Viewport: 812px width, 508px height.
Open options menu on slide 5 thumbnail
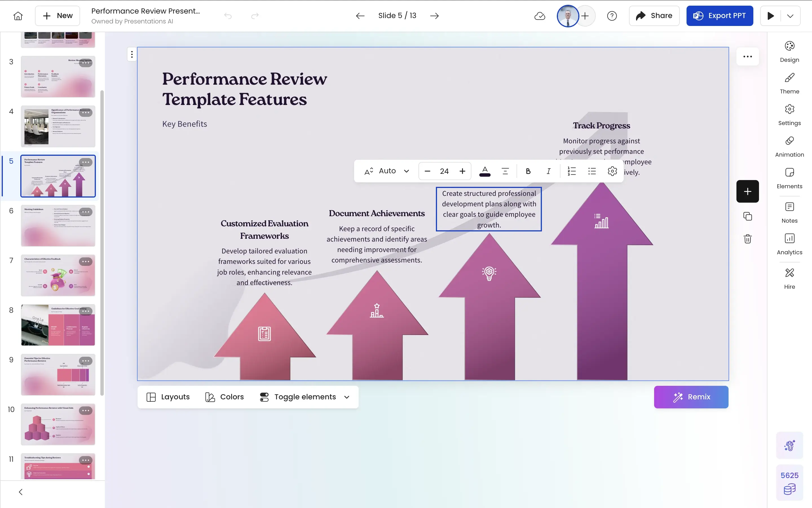(85, 162)
